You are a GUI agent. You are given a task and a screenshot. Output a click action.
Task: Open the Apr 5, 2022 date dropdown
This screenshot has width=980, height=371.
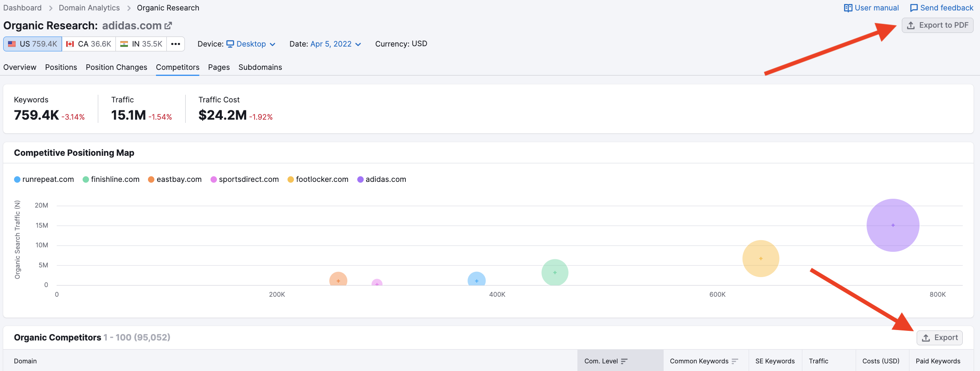[336, 44]
